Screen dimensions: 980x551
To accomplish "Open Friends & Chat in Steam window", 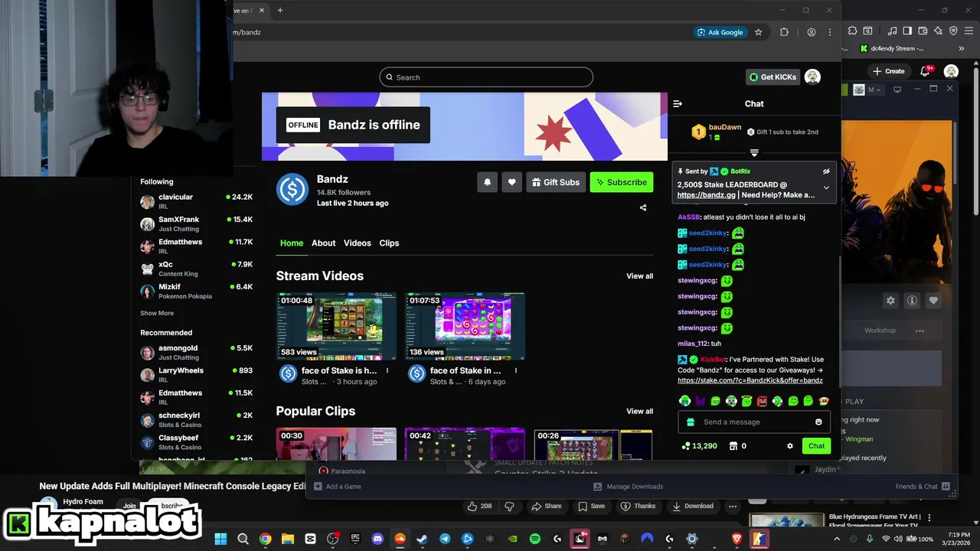I will 923,487.
